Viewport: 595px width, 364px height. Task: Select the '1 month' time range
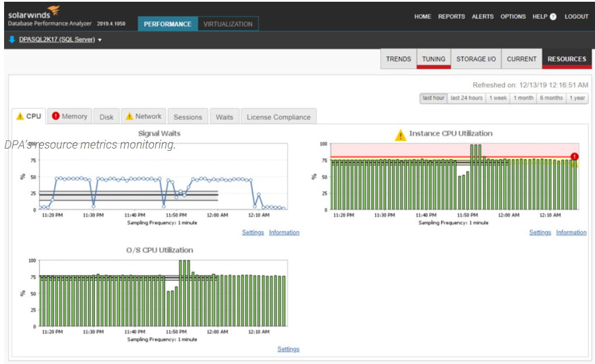point(523,98)
